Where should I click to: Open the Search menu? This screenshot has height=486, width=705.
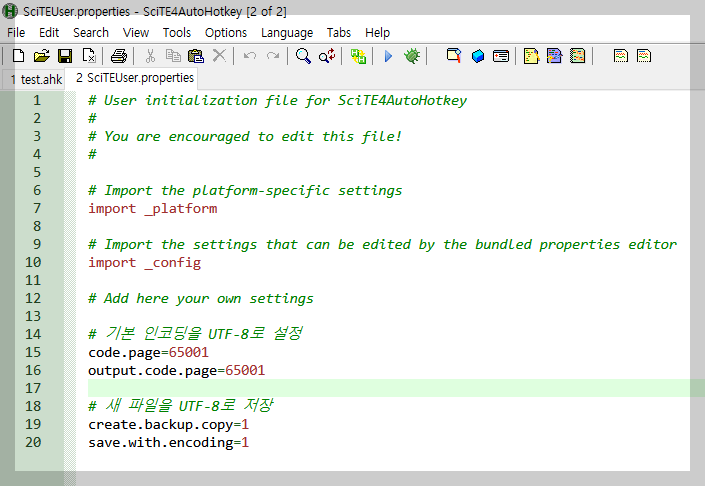click(91, 33)
